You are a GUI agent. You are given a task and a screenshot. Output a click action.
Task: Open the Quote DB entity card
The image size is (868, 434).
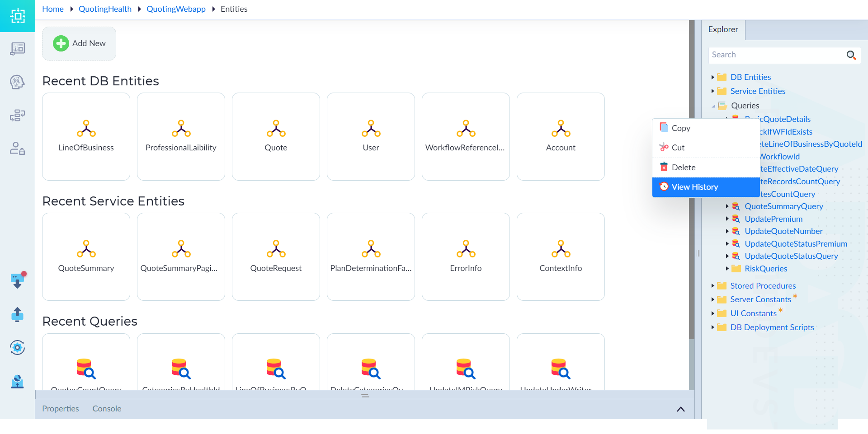click(276, 136)
